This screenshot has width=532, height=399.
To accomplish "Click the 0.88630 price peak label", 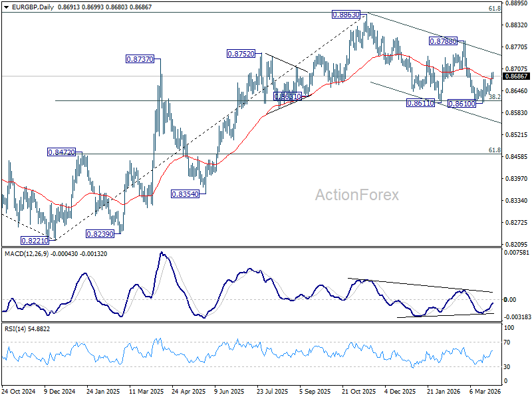I will coord(346,15).
